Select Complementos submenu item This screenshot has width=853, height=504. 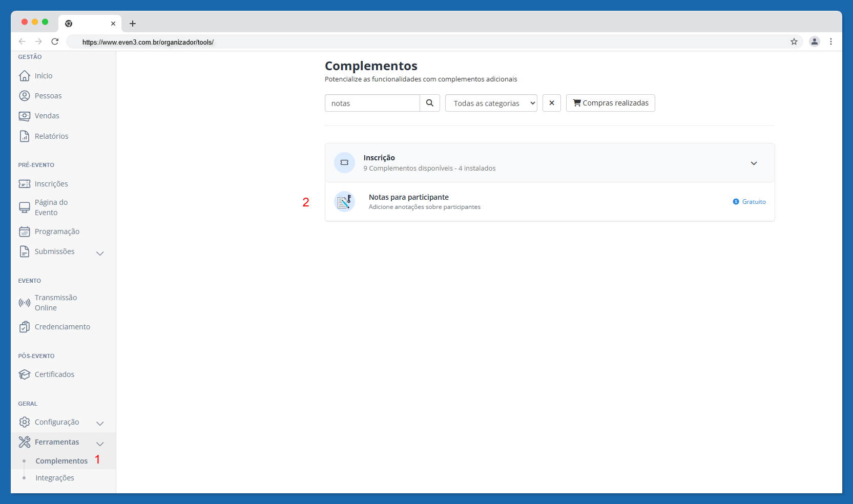[61, 461]
